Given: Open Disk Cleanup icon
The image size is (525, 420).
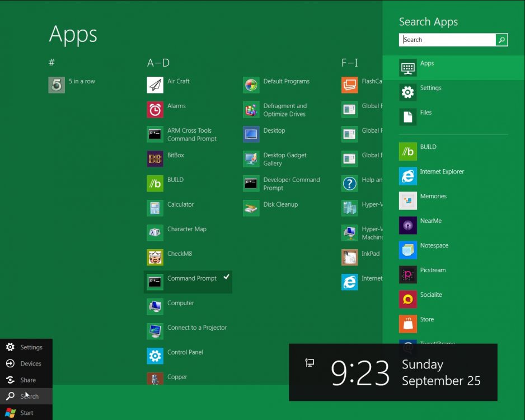Looking at the screenshot, I should tap(251, 208).
